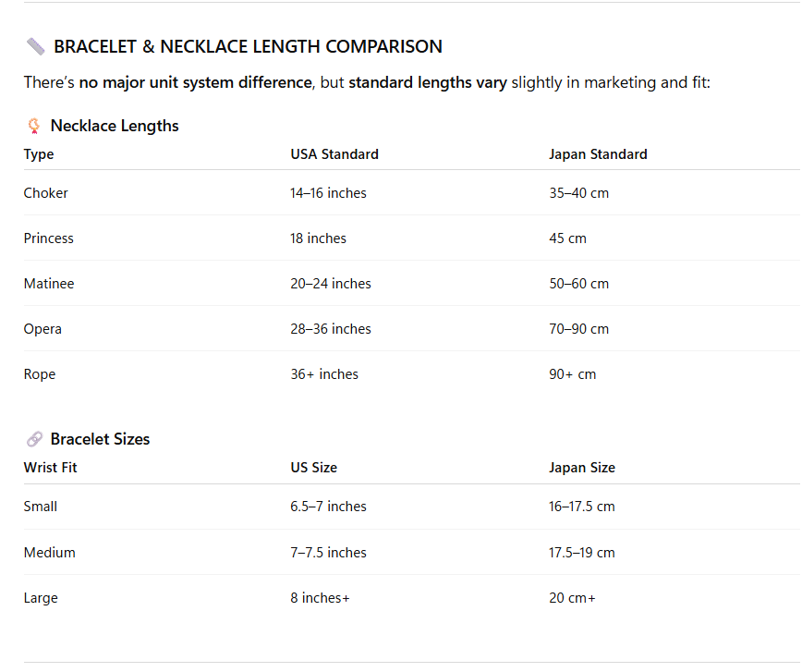Select the 6.5–7 inches Small cell
802x672 pixels.
[x=328, y=507]
